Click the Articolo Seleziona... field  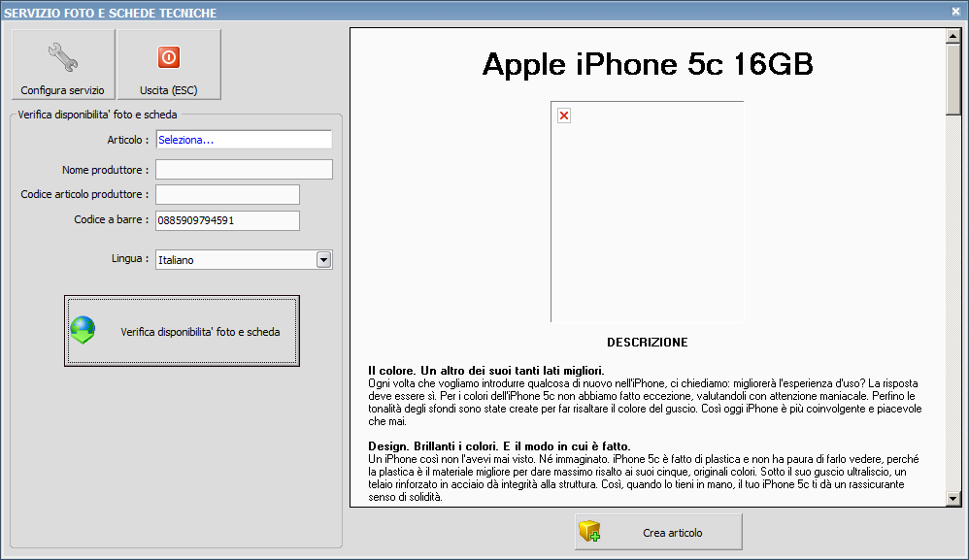click(x=244, y=140)
